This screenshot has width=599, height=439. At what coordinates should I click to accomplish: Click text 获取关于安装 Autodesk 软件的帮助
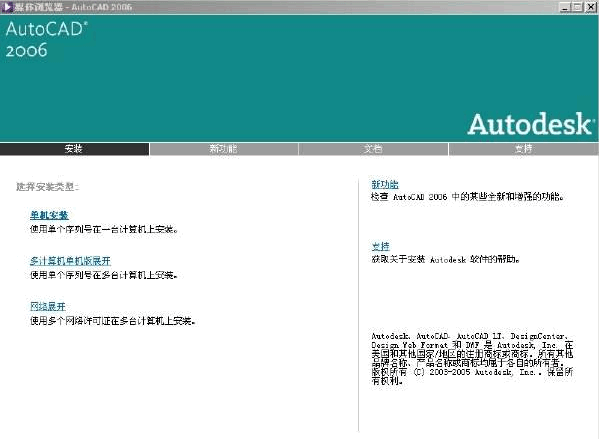click(445, 259)
